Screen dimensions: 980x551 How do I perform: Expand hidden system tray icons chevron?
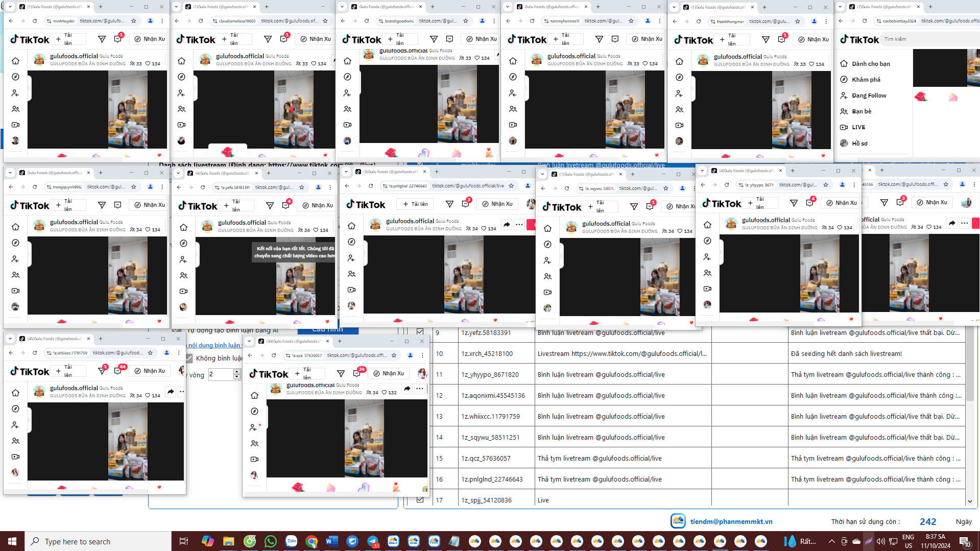(x=831, y=541)
